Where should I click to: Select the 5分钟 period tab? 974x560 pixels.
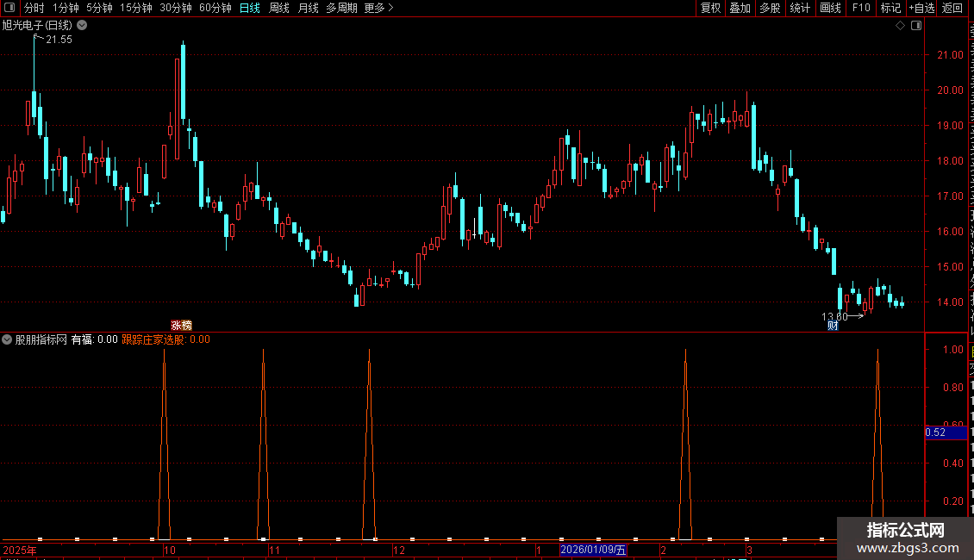[99, 8]
